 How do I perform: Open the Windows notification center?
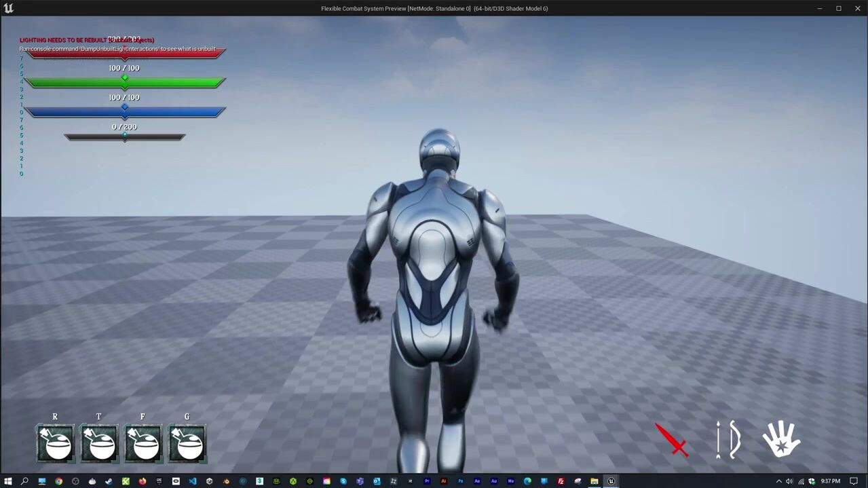tap(854, 481)
